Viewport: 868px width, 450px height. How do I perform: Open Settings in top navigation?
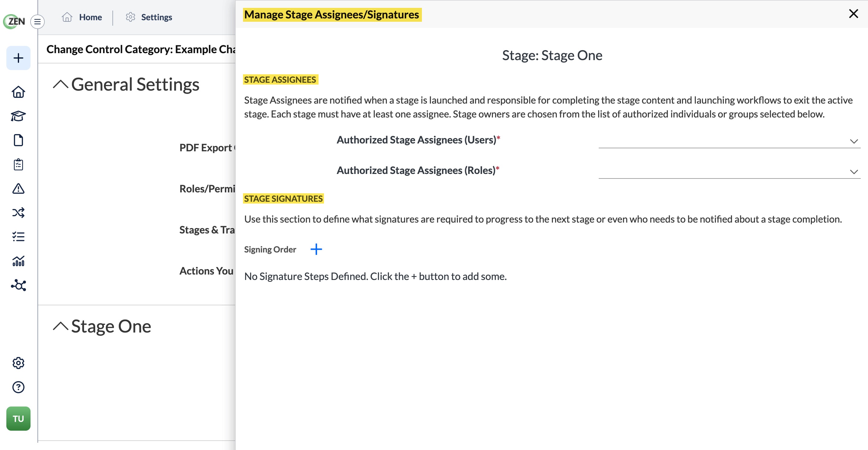point(149,17)
